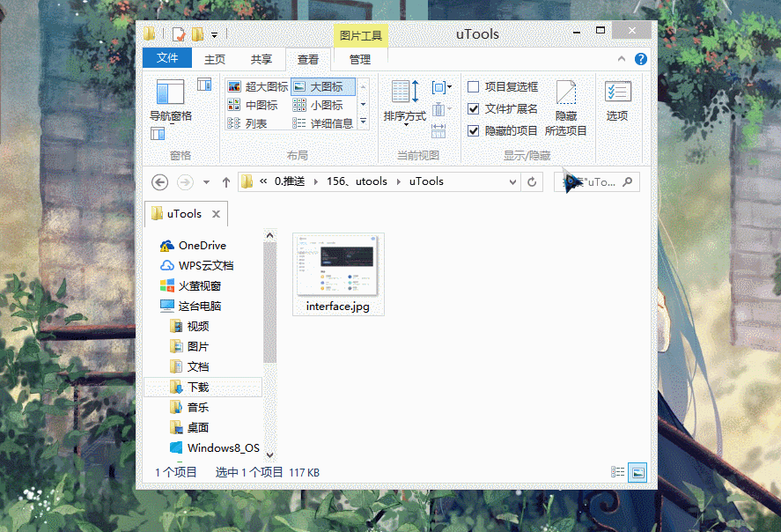Image resolution: width=781 pixels, height=532 pixels.
Task: Collapse the ribbon chevron
Action: coord(622,59)
